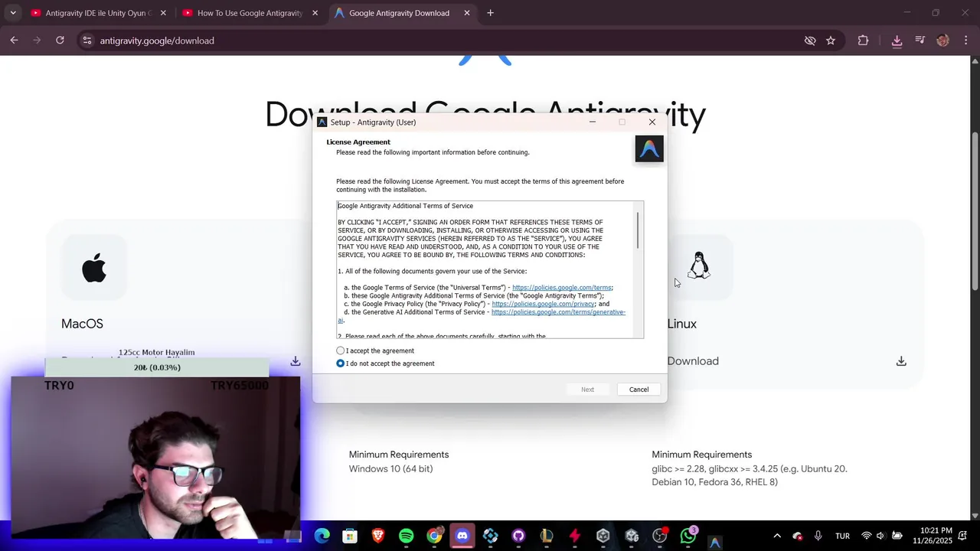This screenshot has height=551, width=980.
Task: Open WhatsApp from the taskbar
Action: point(688,536)
